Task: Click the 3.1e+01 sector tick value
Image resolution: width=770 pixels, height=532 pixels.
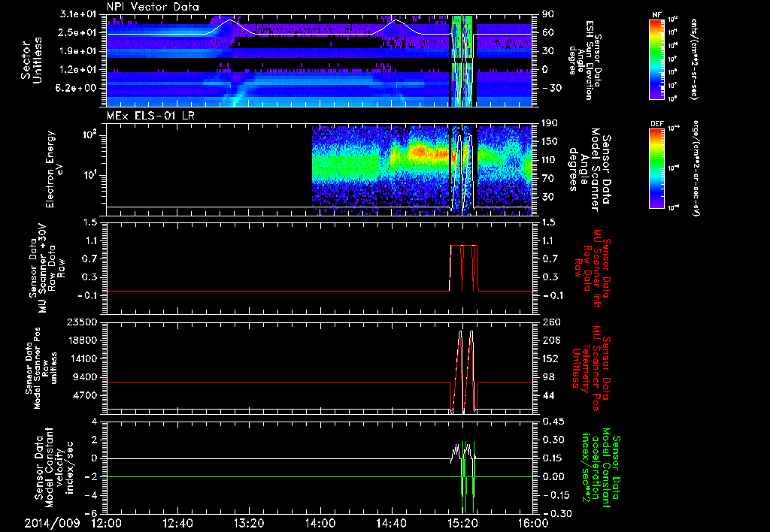Action: click(x=78, y=14)
